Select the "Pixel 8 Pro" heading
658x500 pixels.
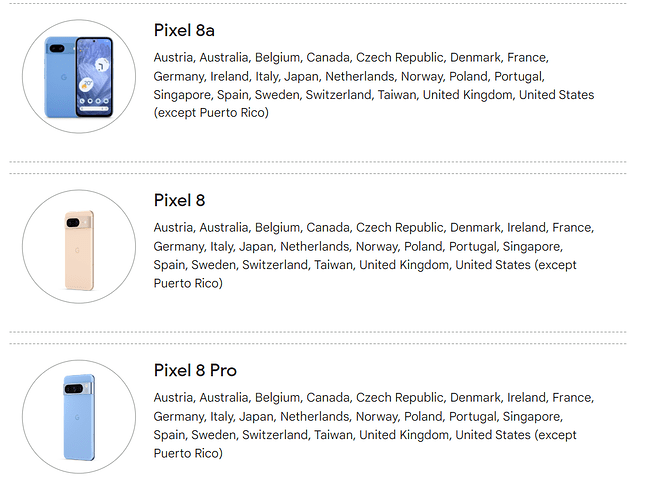coord(195,370)
